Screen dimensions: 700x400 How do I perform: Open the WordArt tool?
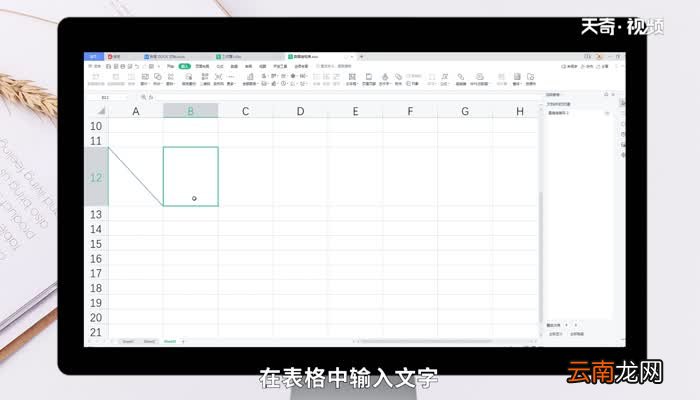coord(385,79)
